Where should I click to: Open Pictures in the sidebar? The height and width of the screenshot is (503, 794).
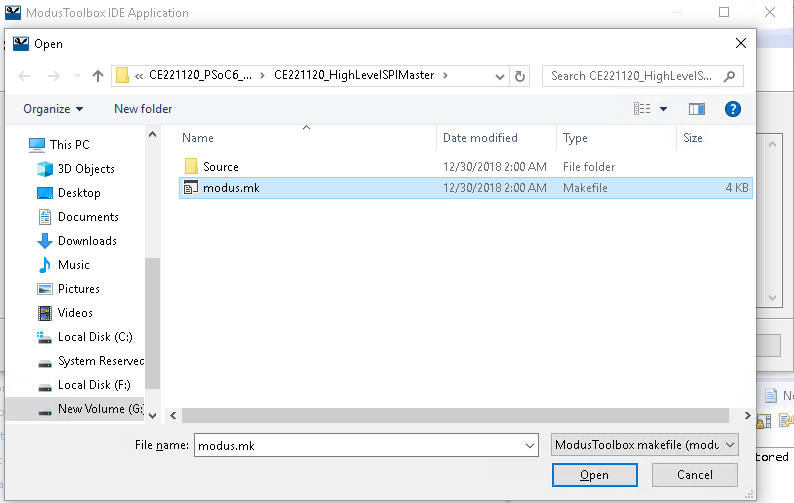pyautogui.click(x=78, y=289)
